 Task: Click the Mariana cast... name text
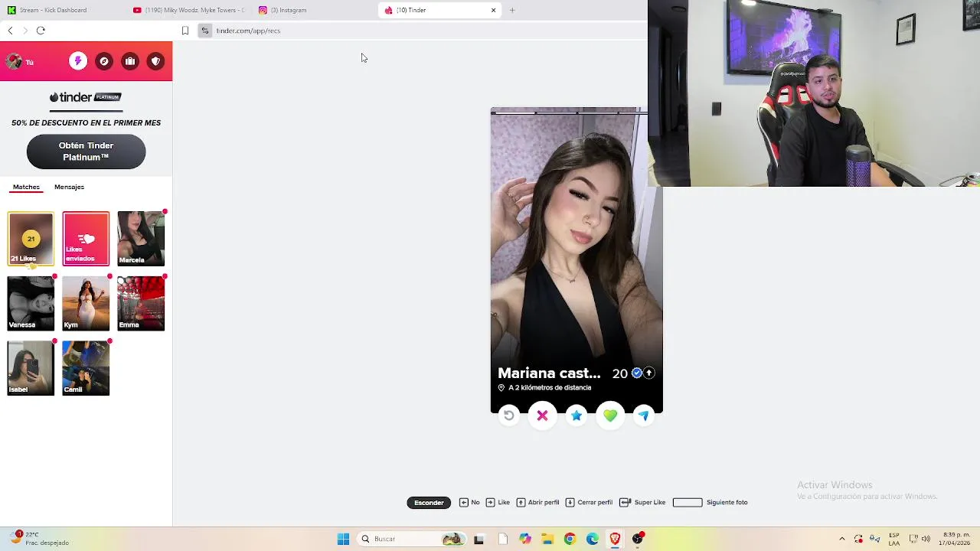click(549, 373)
